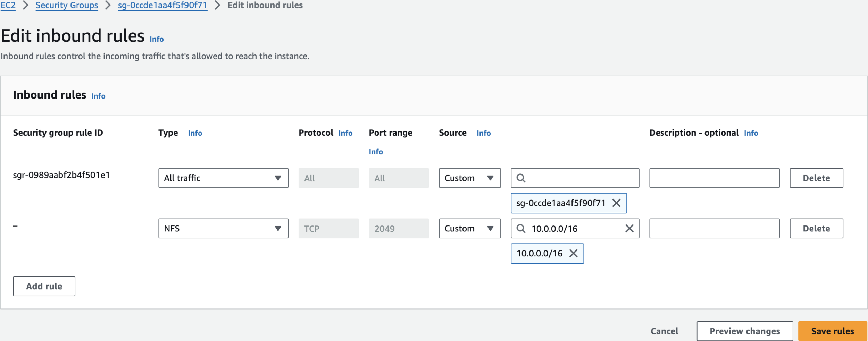This screenshot has width=868, height=341.
Task: Expand Custom source dropdown for All traffic rule
Action: pyautogui.click(x=469, y=178)
